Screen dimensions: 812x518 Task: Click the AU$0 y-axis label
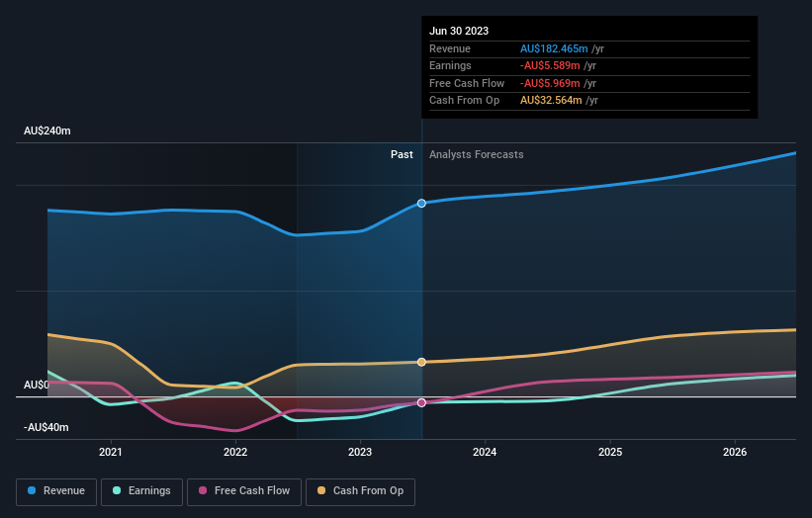(x=37, y=385)
